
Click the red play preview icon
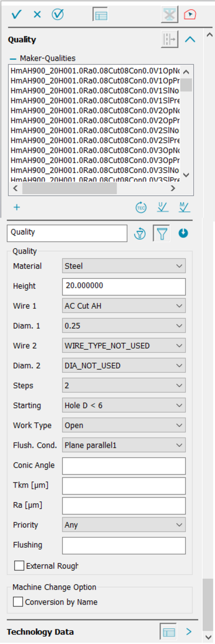[x=190, y=14]
